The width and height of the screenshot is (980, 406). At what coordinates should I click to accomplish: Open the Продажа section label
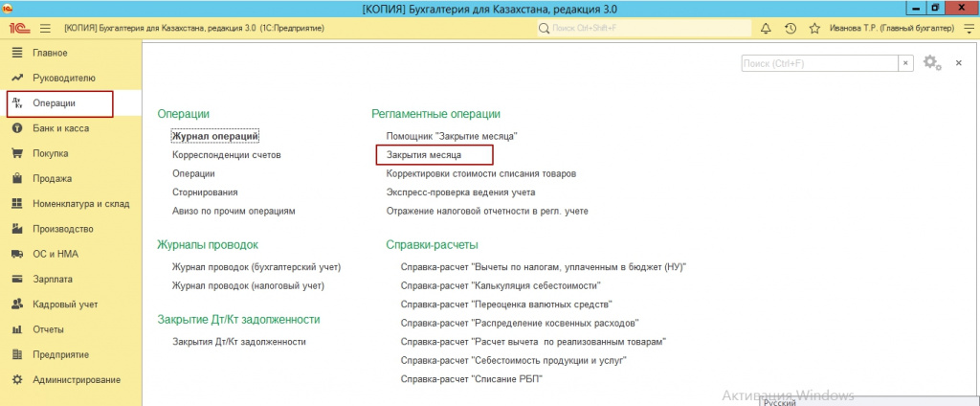[x=53, y=179]
